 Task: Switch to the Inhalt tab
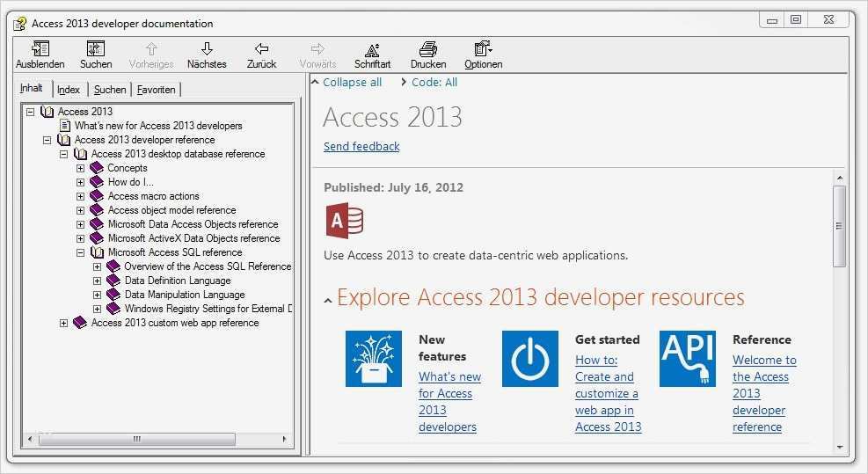[31, 88]
